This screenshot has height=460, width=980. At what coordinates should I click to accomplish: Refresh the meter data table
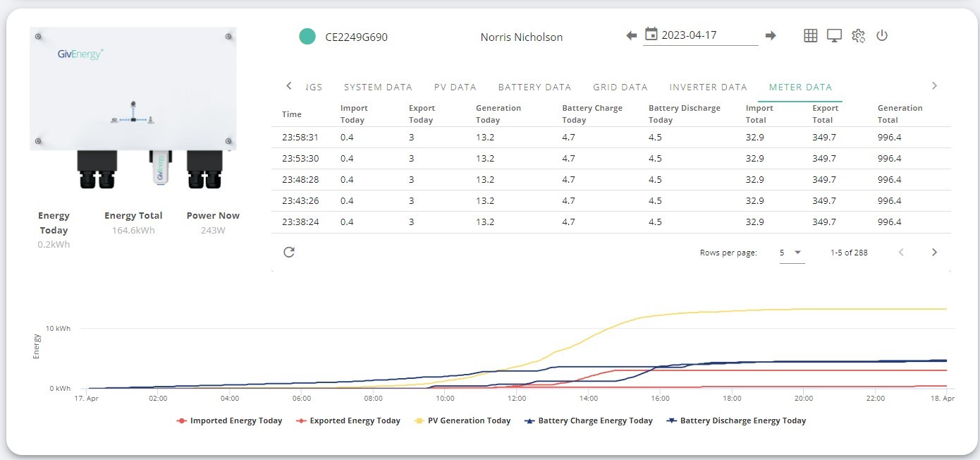point(288,252)
